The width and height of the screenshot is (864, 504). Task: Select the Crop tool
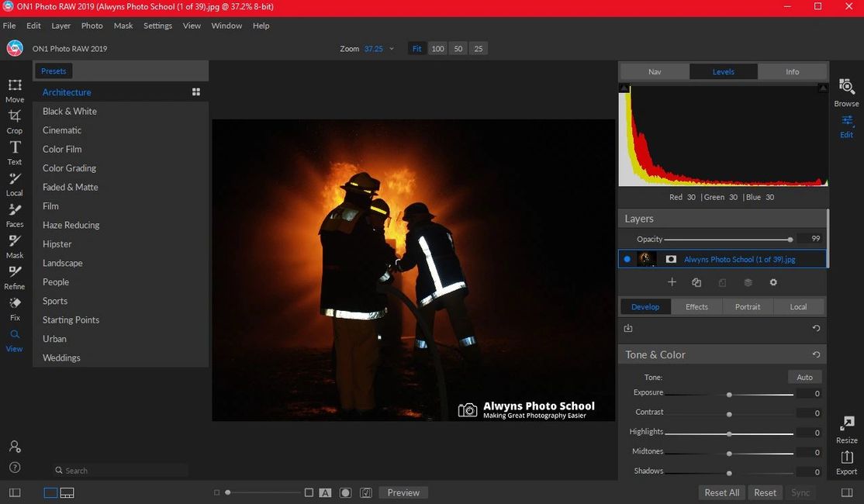(x=14, y=120)
